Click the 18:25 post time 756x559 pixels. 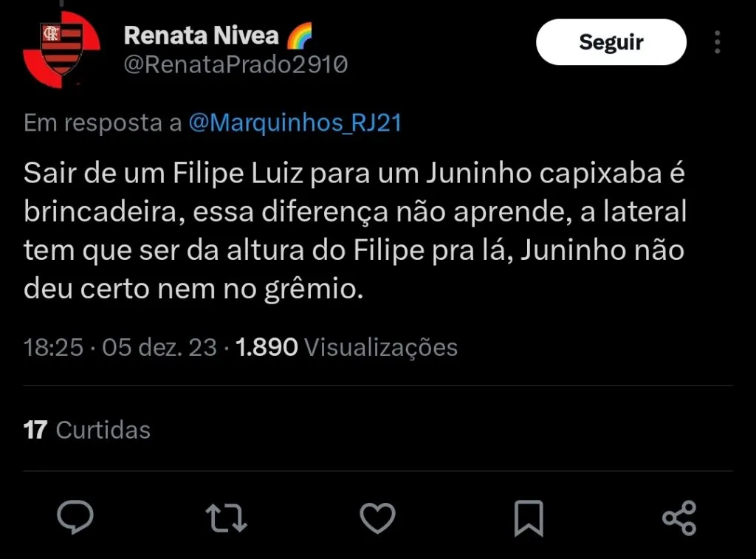click(x=53, y=347)
